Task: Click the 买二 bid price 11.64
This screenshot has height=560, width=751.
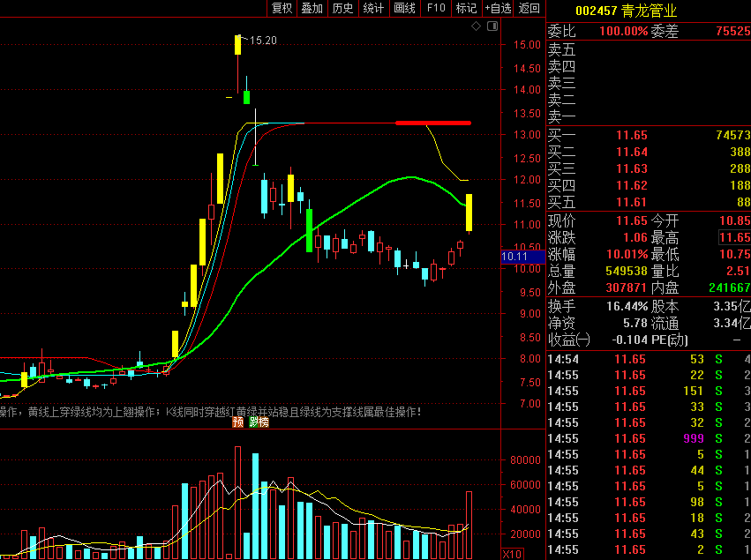Action: pyautogui.click(x=632, y=153)
